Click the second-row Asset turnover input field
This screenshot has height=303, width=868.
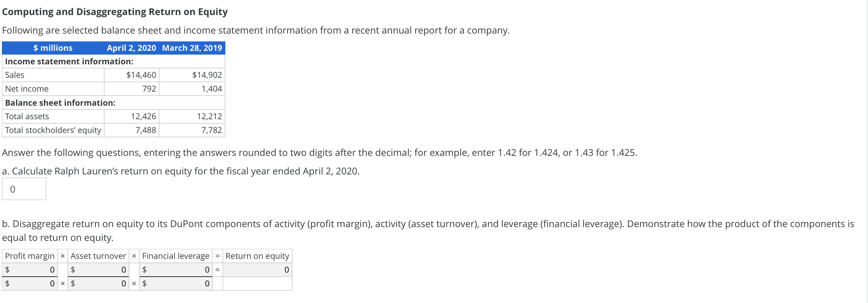click(x=98, y=283)
